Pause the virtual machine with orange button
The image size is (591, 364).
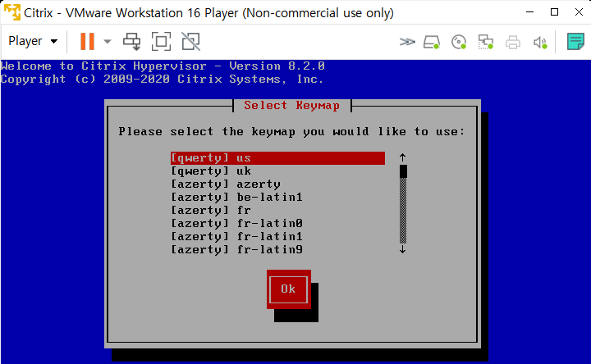point(87,41)
